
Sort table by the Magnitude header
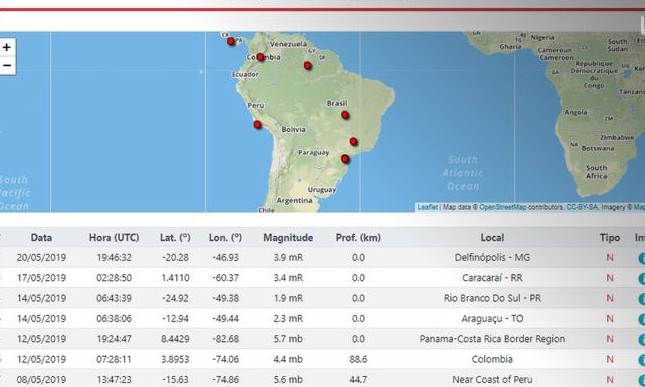click(x=288, y=238)
